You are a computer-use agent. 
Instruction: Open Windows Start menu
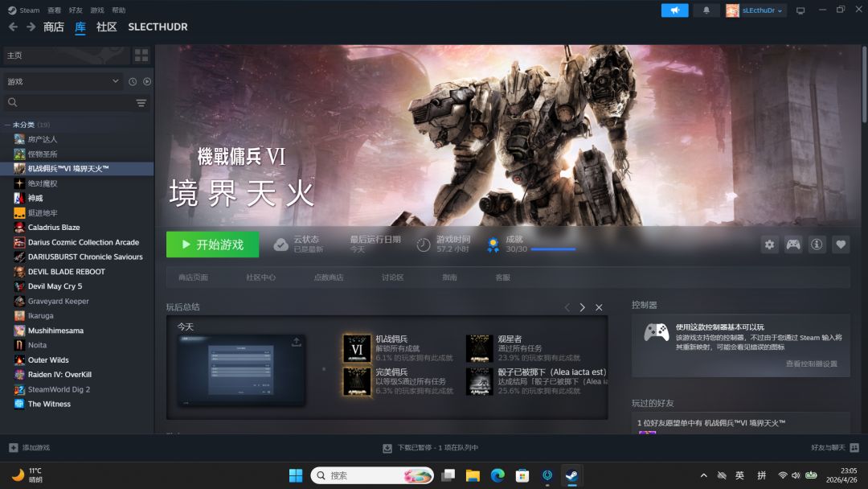pos(296,475)
